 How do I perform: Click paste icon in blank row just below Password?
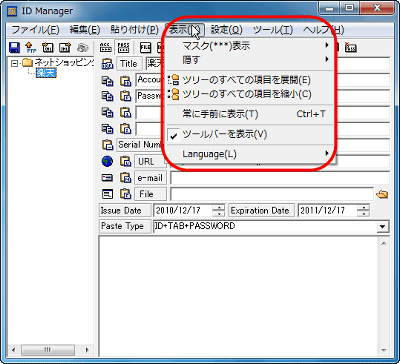(126, 112)
